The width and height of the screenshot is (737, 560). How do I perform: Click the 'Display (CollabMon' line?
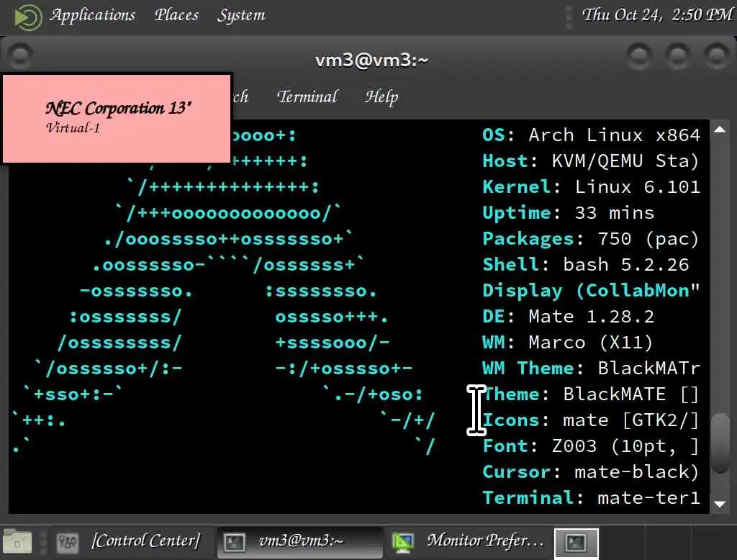point(592,291)
